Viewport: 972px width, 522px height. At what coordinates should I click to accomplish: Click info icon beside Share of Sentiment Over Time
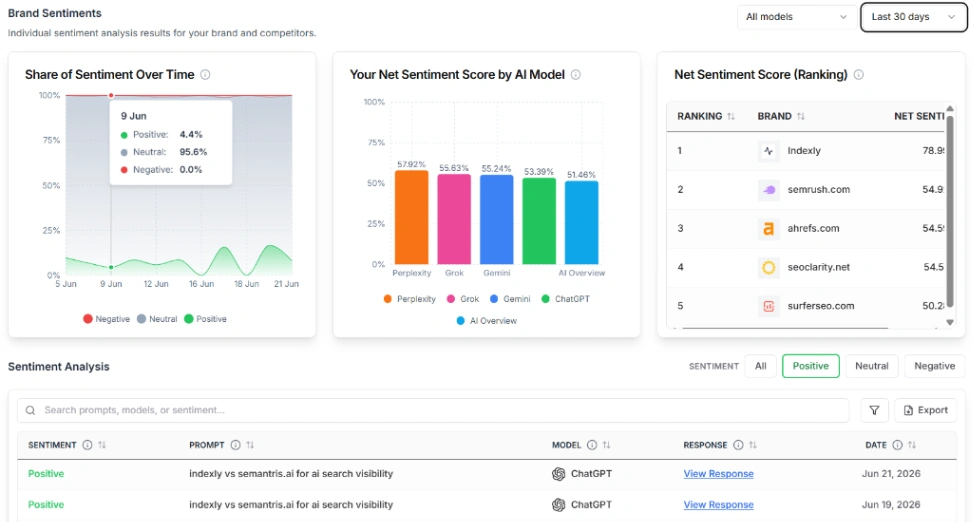(205, 74)
